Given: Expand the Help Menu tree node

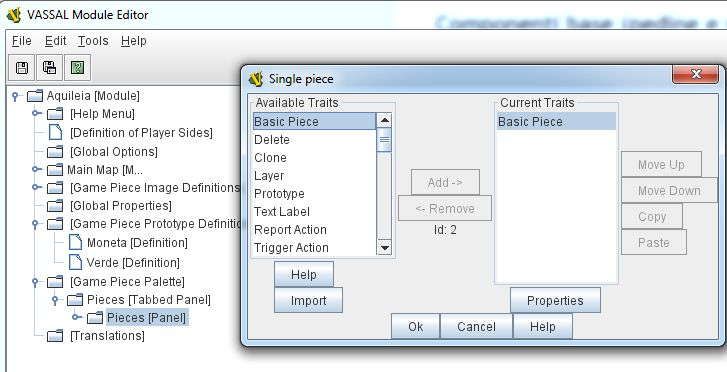Looking at the screenshot, I should (x=36, y=113).
